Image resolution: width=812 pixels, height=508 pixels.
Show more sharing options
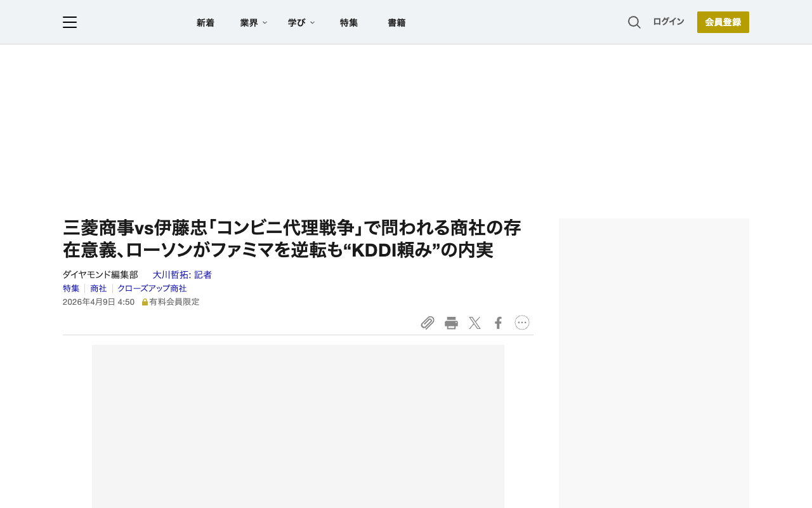click(x=522, y=323)
